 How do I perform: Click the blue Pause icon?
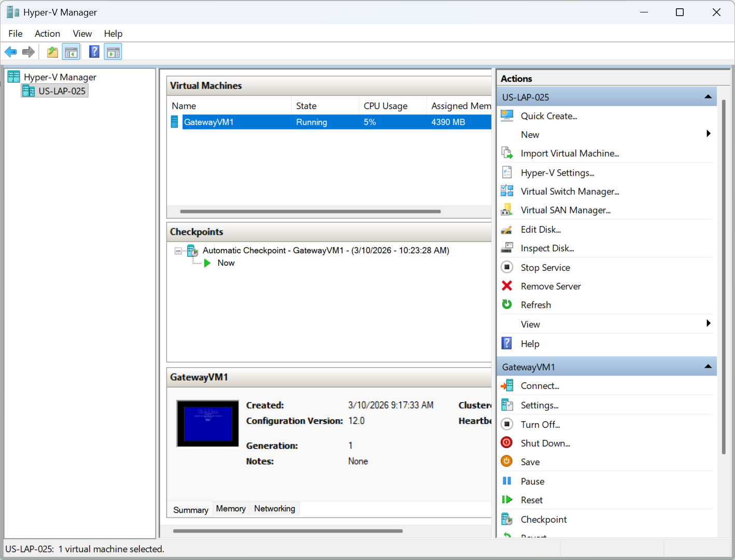[x=507, y=481]
